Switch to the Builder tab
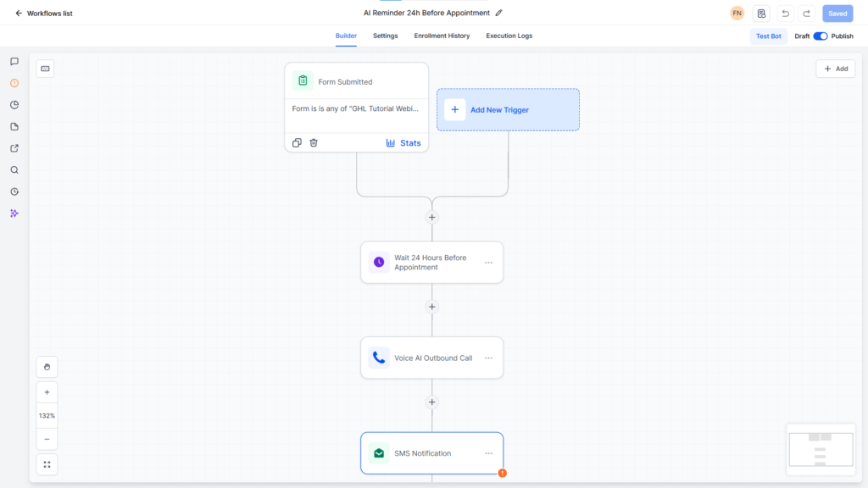Screen dimensions: 868x488 tap(346, 36)
